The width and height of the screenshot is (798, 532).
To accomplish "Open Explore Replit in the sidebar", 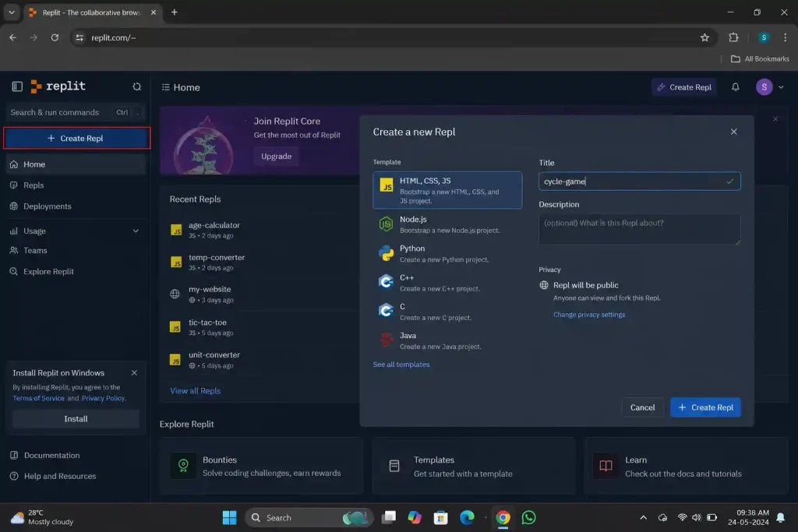I will point(76,271).
